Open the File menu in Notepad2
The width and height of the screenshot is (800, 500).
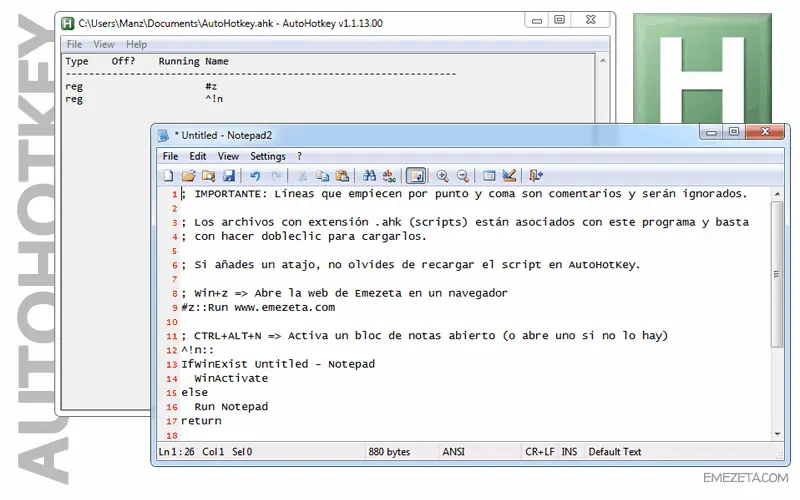(170, 156)
